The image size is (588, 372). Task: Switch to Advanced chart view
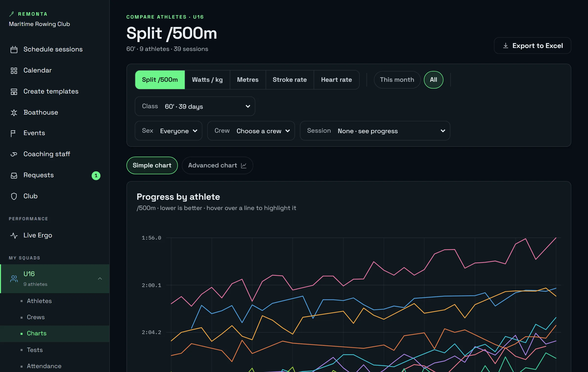(x=217, y=165)
